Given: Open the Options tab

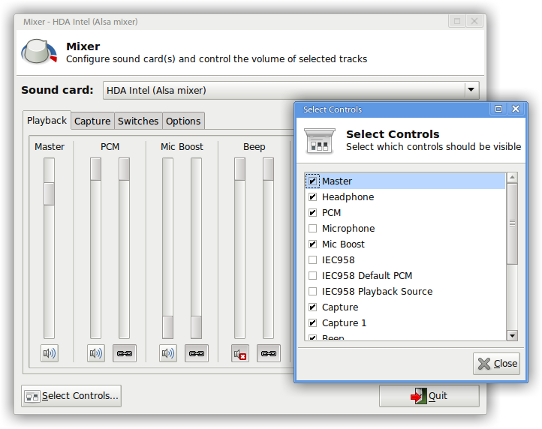Looking at the screenshot, I should [183, 121].
